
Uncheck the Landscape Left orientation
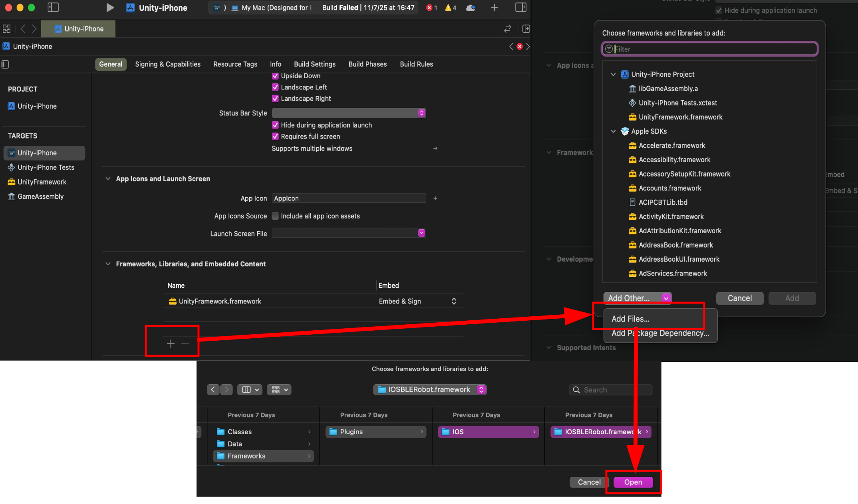tap(275, 87)
